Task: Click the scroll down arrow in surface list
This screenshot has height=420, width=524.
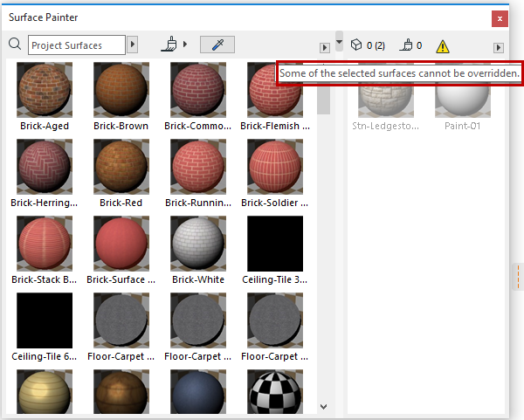Action: click(x=323, y=406)
